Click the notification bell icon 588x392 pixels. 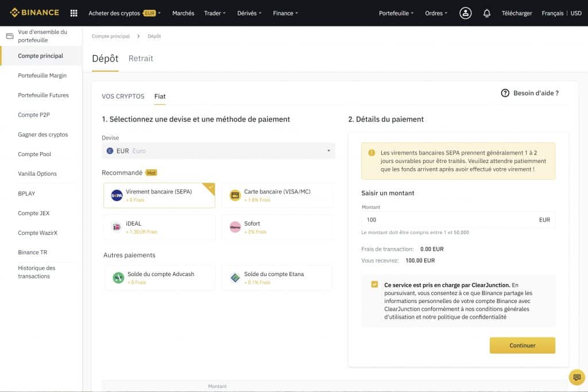(x=487, y=13)
